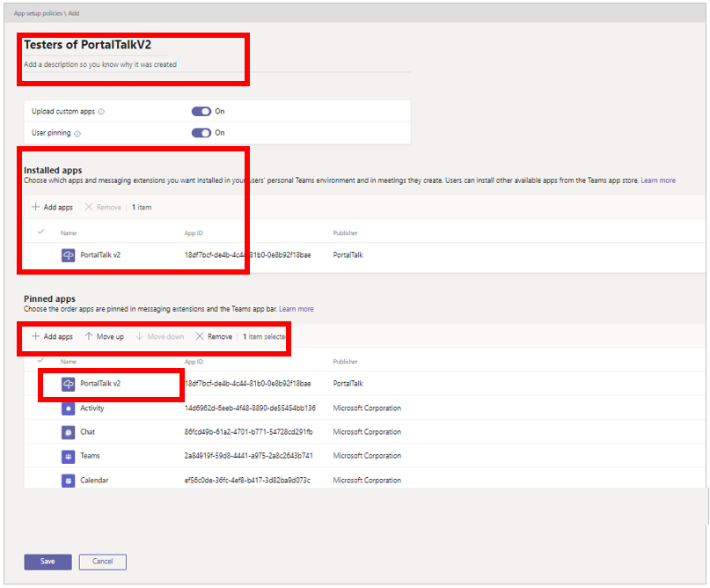Click the Calendar app icon

point(68,481)
